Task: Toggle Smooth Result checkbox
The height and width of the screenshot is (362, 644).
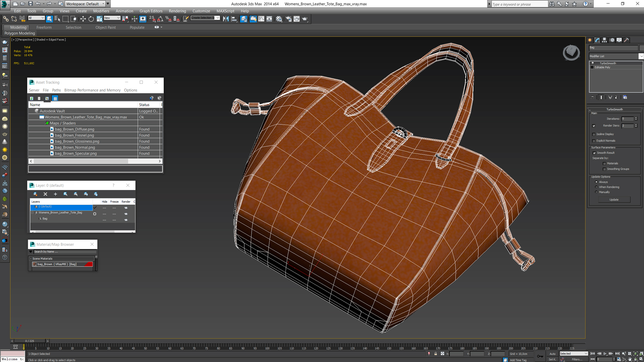Action: pos(594,153)
